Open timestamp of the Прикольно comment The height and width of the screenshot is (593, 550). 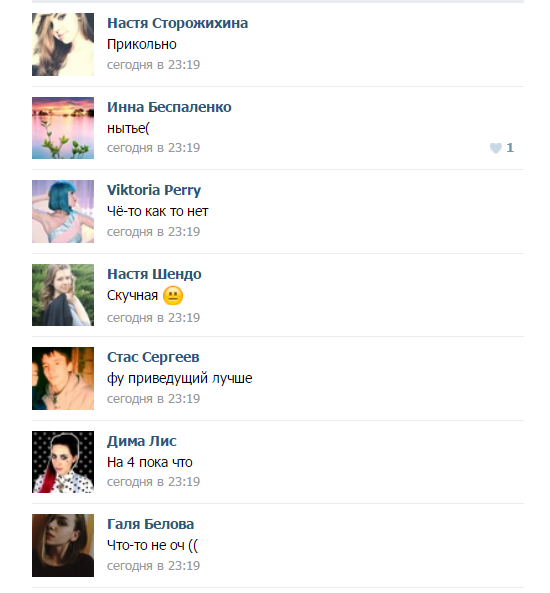(153, 65)
